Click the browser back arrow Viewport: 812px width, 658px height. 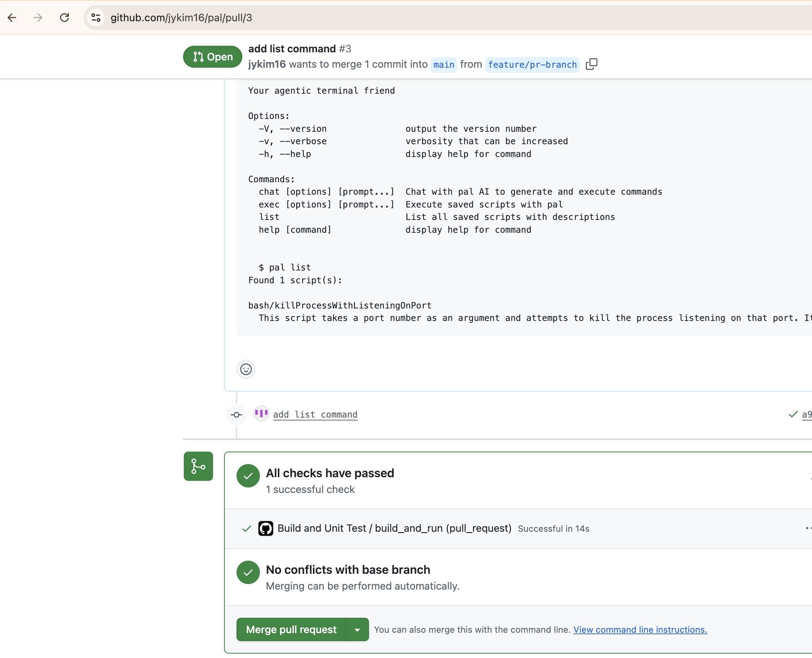point(12,18)
